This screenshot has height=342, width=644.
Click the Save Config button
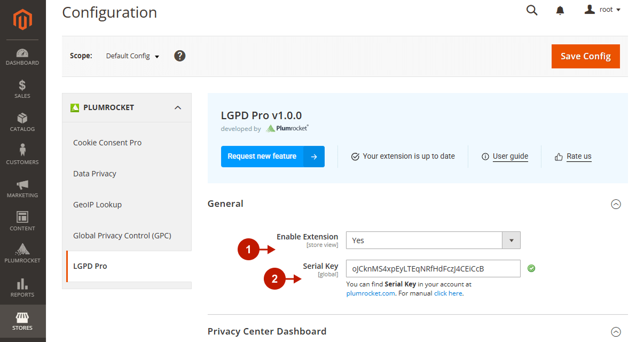pyautogui.click(x=586, y=56)
